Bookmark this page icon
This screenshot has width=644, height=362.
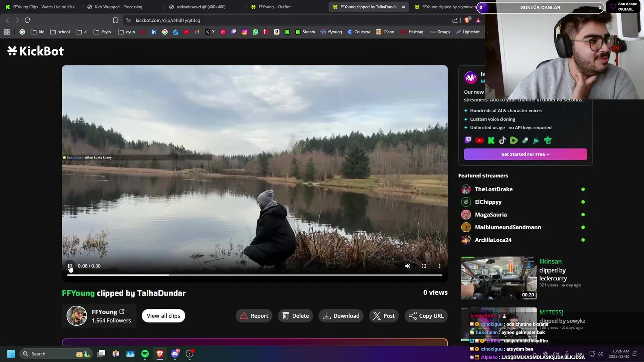pos(115,20)
